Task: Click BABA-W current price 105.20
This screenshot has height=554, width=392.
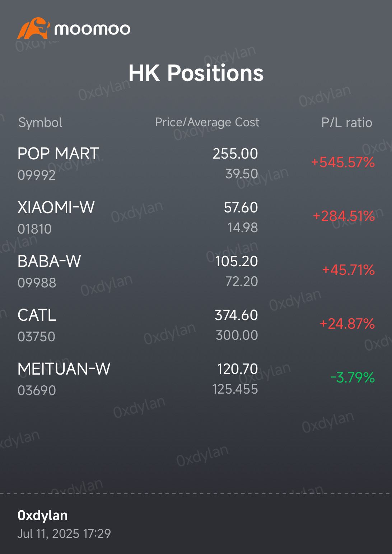Action: 237,261
